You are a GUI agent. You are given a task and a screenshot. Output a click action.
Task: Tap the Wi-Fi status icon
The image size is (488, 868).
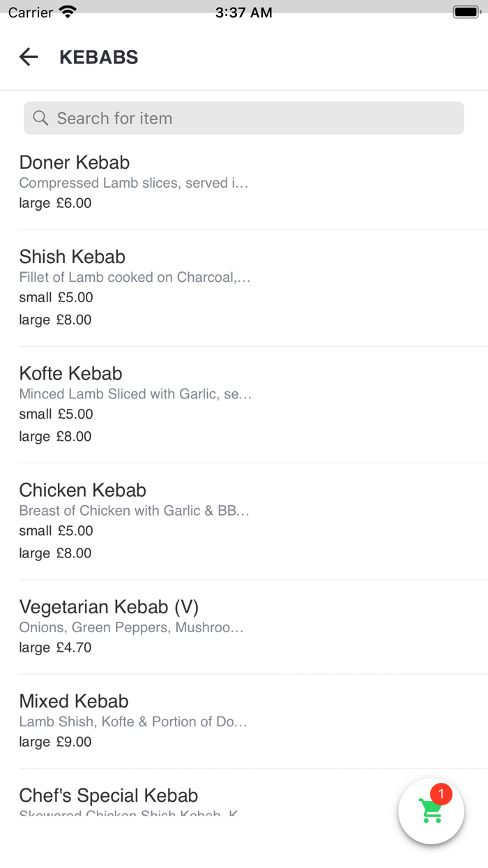point(68,13)
